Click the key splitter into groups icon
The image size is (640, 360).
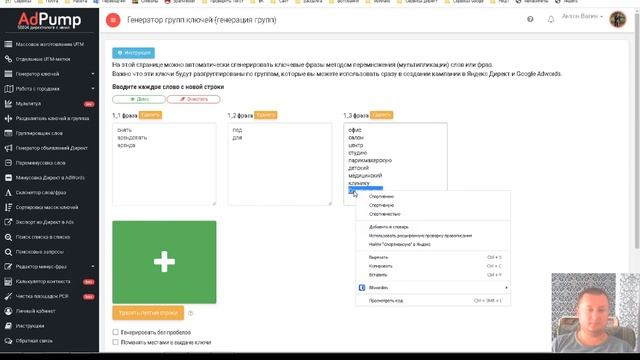(x=8, y=118)
